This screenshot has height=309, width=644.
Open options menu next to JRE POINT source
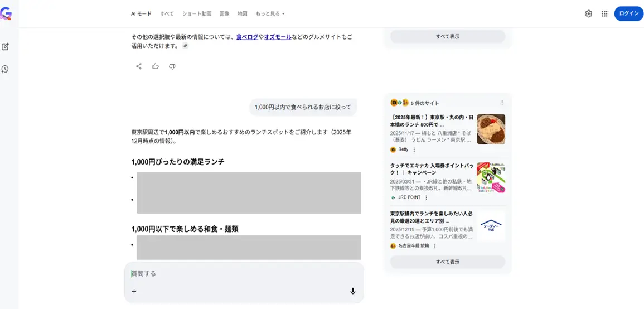[x=427, y=197]
